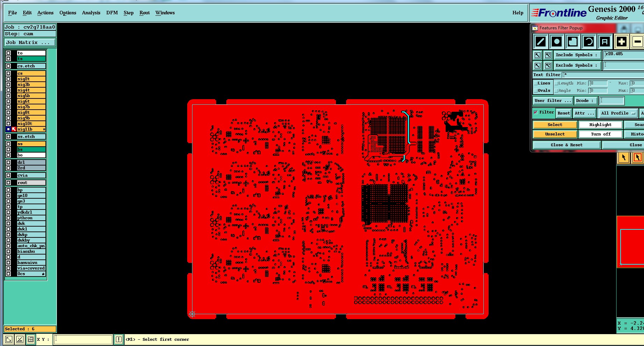Click the Close & Reset button
The image size is (644, 346).
(x=566, y=145)
